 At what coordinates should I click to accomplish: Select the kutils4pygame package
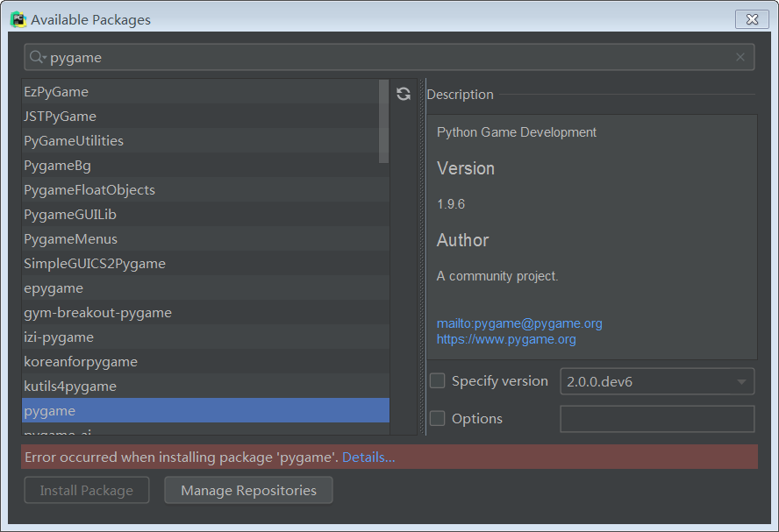coord(205,387)
